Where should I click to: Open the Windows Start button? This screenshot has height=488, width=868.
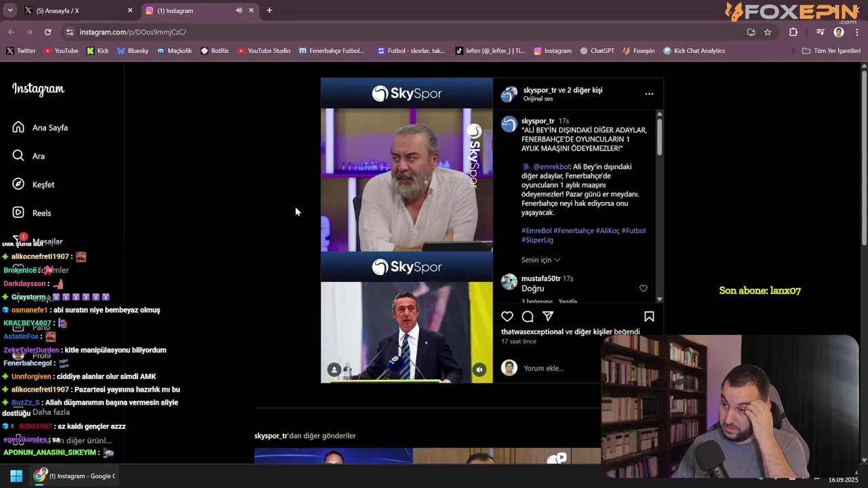click(16, 476)
